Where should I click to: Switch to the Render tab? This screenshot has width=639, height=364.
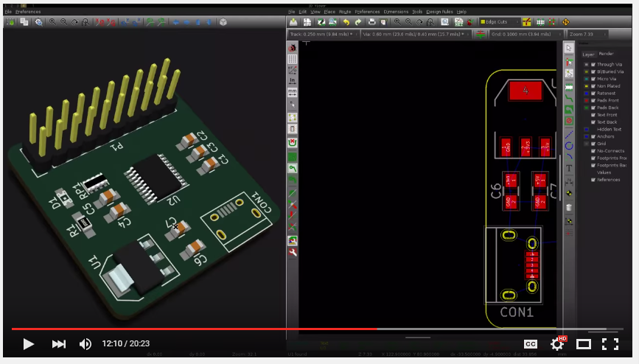click(606, 54)
